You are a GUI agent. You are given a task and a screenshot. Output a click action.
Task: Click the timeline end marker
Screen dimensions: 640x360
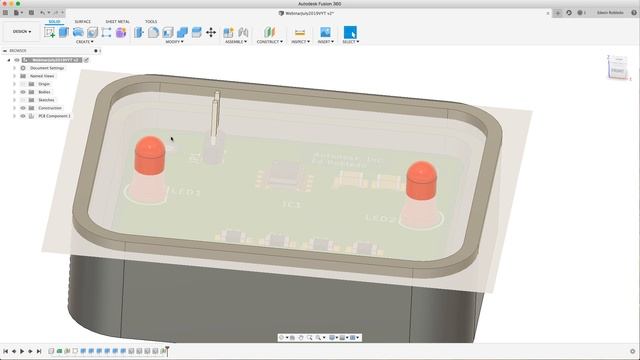[x=167, y=350]
